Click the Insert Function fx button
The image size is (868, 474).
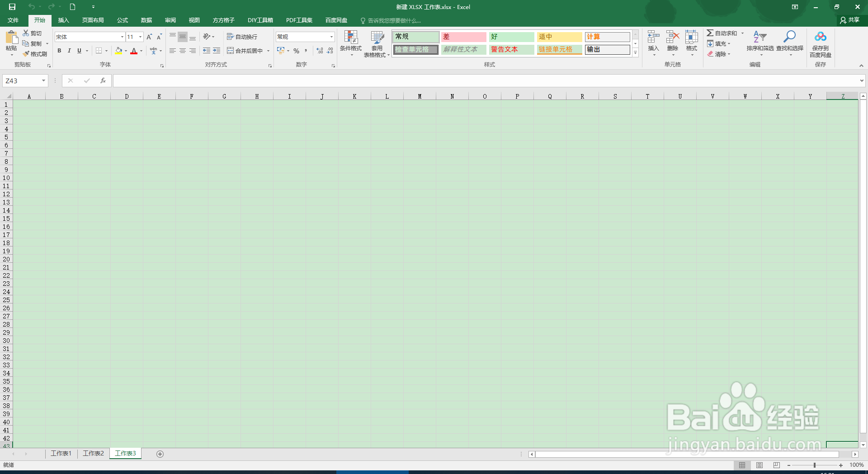pos(103,81)
